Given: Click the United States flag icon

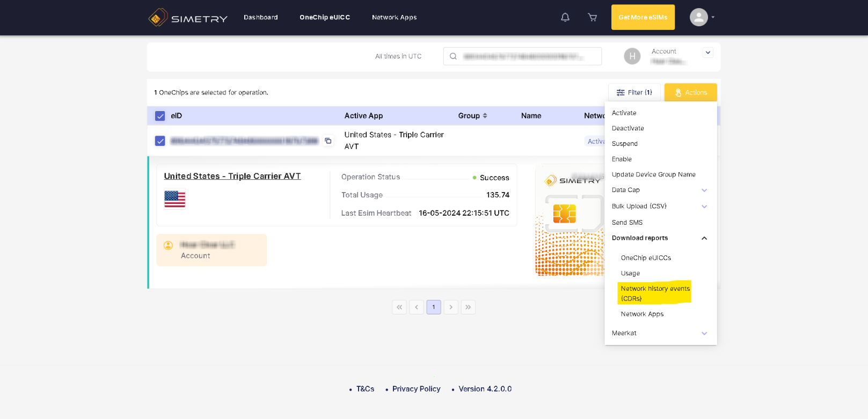Looking at the screenshot, I should click(x=174, y=199).
